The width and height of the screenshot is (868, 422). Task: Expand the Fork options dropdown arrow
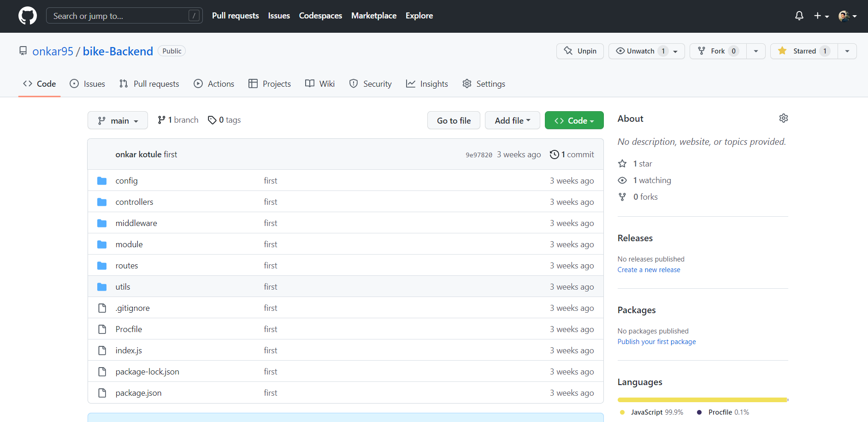coord(756,51)
